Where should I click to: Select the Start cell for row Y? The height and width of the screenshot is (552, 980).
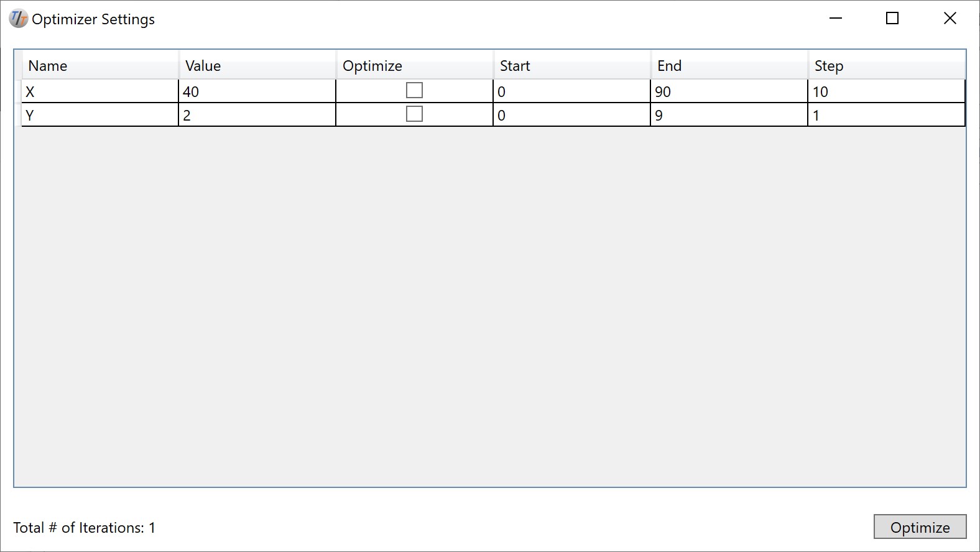point(571,115)
